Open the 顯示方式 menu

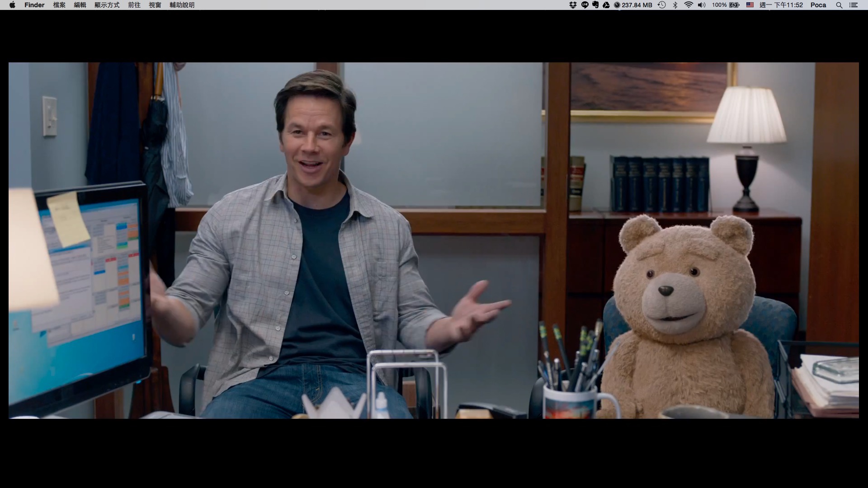pyautogui.click(x=107, y=5)
